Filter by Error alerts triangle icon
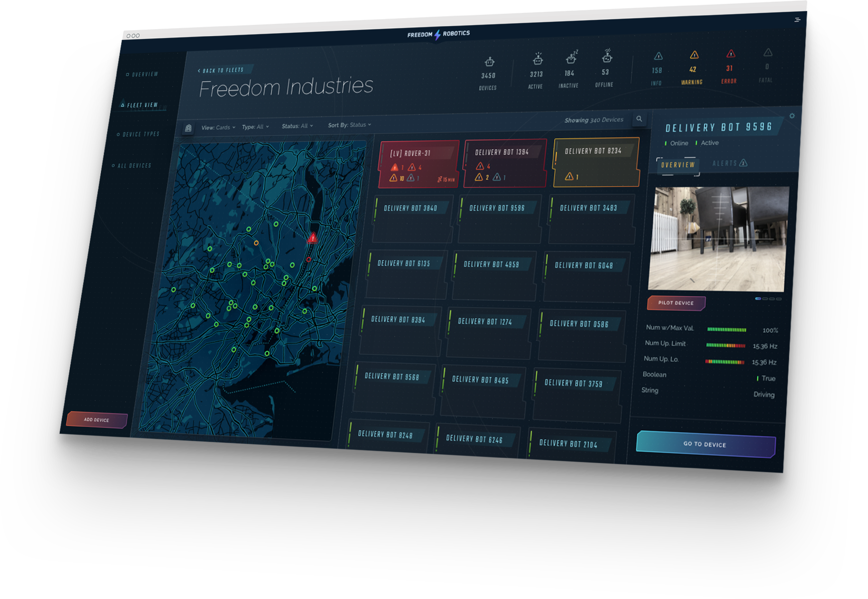This screenshot has width=868, height=599. (730, 54)
